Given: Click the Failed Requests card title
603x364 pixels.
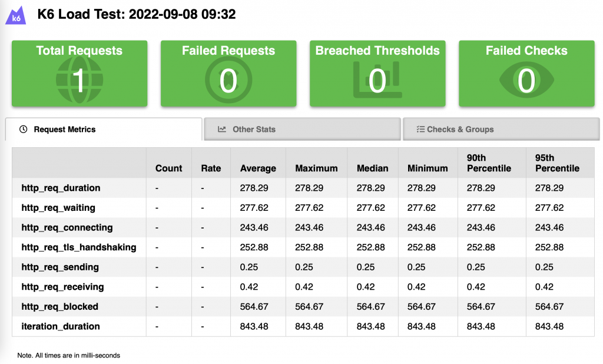Looking at the screenshot, I should coord(228,51).
